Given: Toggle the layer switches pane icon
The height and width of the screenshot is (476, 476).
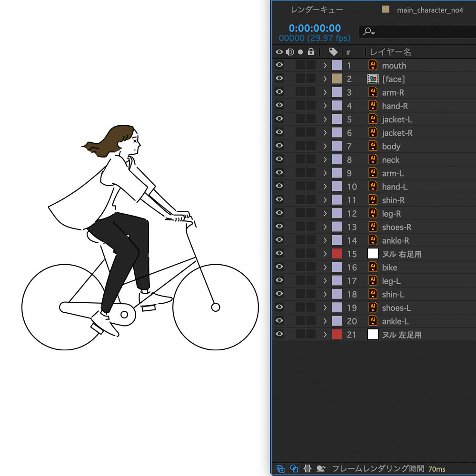Looking at the screenshot, I should pos(280,469).
